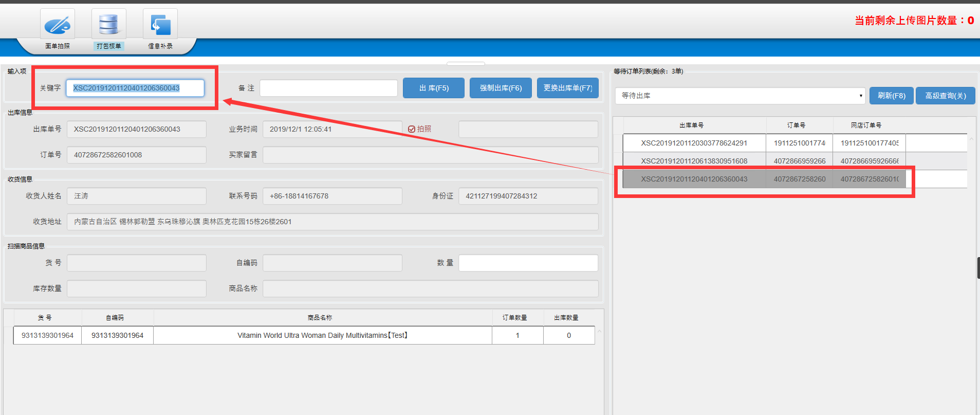Open the 信息补录 info supplement icon

pyautogui.click(x=160, y=25)
